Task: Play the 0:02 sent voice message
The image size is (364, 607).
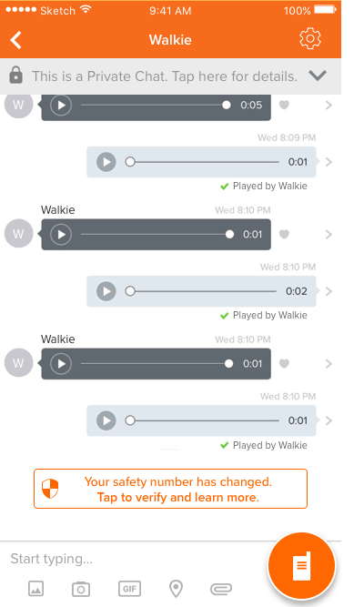Action: pos(106,291)
